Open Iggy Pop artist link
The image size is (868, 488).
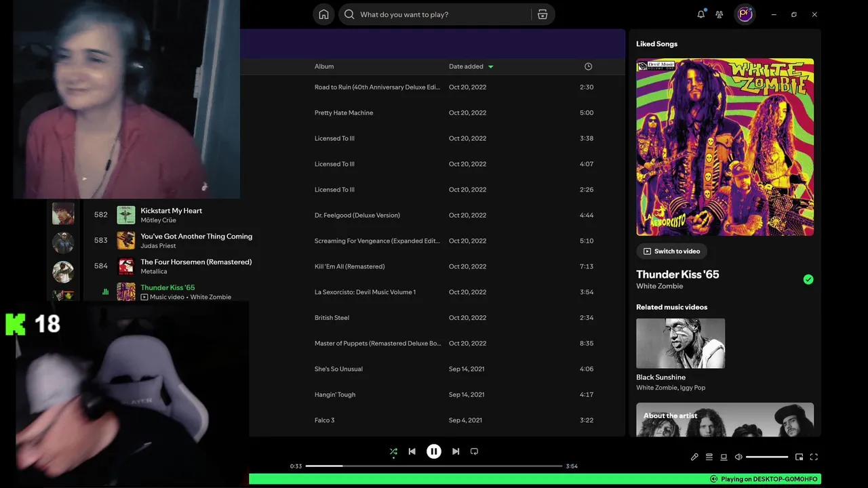pyautogui.click(x=693, y=388)
